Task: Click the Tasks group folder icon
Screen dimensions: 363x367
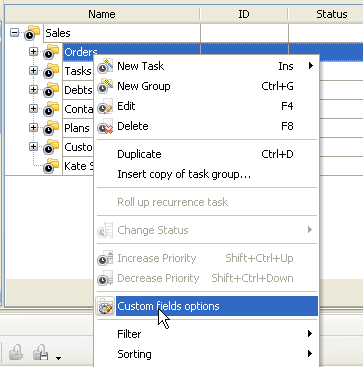Action: 51,71
